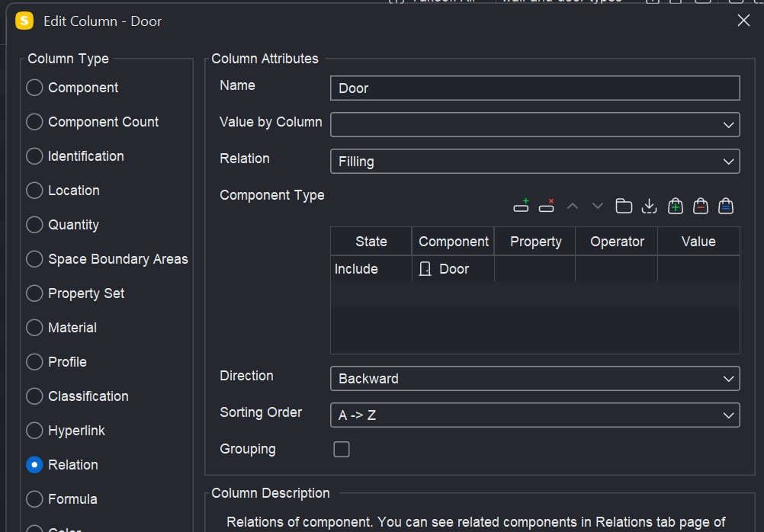The height and width of the screenshot is (532, 764).
Task: Close the Edit Column dialog
Action: [743, 21]
